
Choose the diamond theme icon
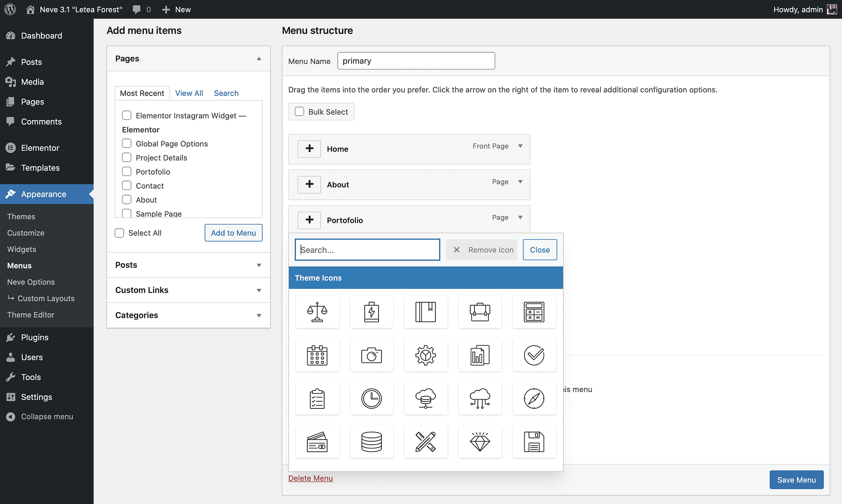pos(480,442)
